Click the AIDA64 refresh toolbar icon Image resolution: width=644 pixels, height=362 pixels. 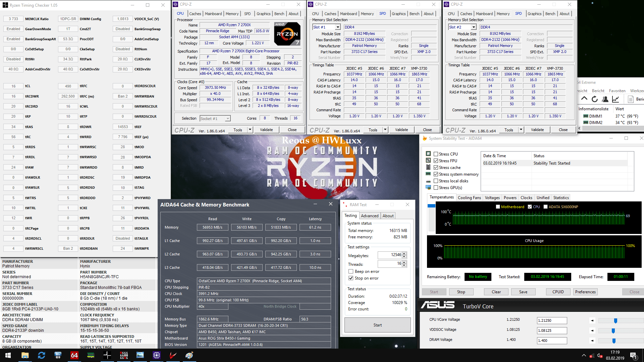click(x=595, y=99)
